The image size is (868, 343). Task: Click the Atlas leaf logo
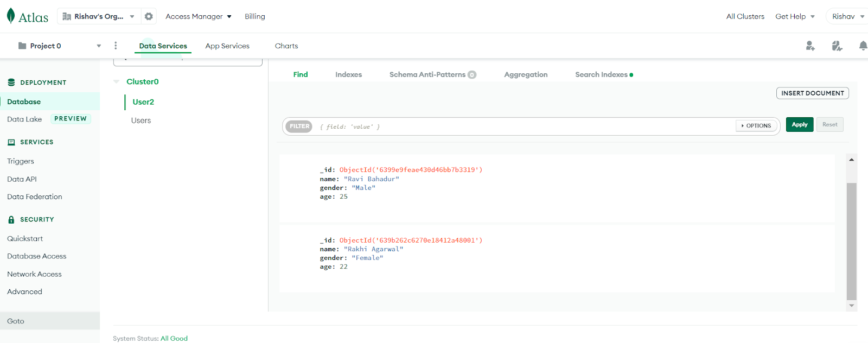click(x=11, y=16)
